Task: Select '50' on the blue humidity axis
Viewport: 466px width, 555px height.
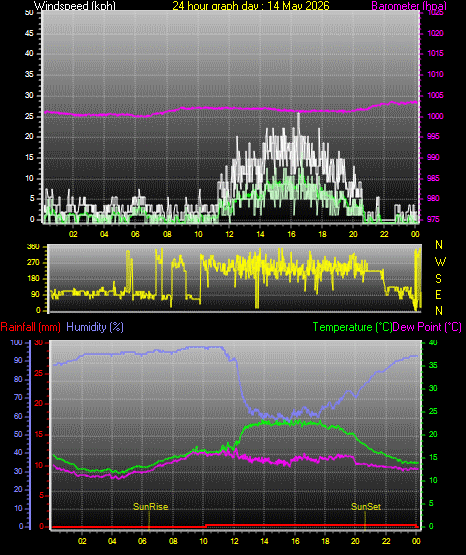Action: tap(18, 434)
